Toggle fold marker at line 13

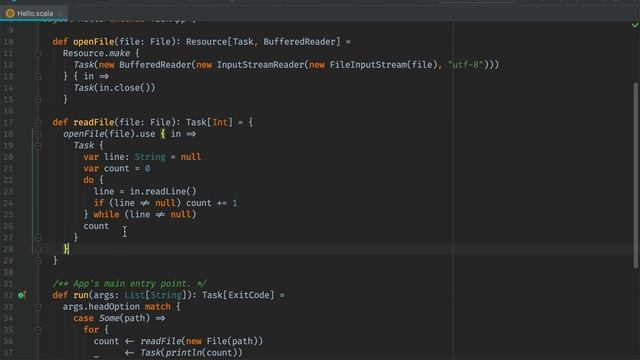click(38, 76)
